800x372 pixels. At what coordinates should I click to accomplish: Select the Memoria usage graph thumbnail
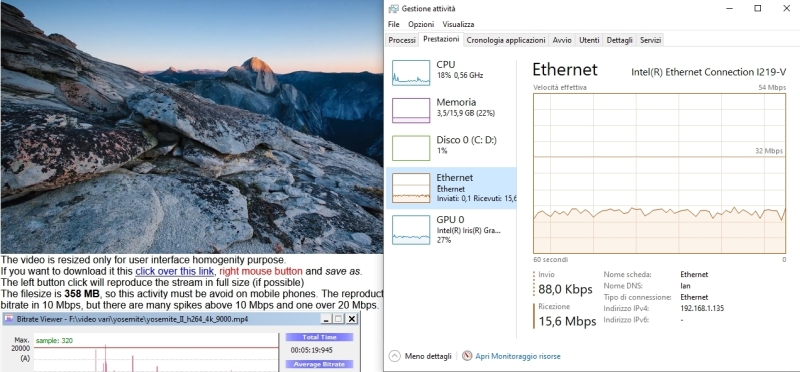click(x=411, y=110)
